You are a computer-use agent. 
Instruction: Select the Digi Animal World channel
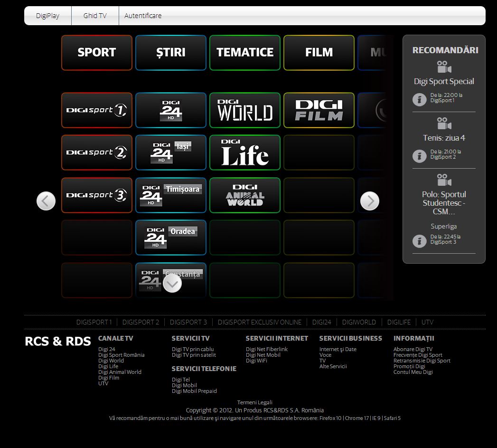point(244,195)
